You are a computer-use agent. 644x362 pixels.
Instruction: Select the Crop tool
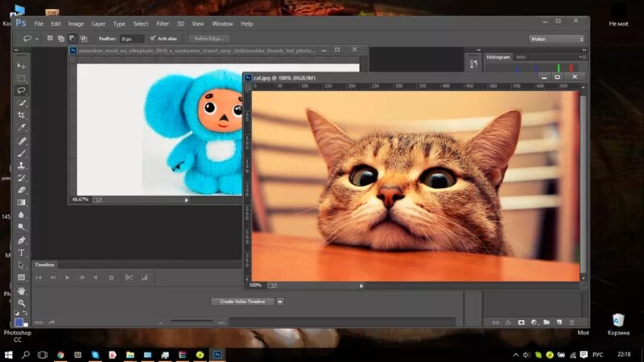point(22,115)
